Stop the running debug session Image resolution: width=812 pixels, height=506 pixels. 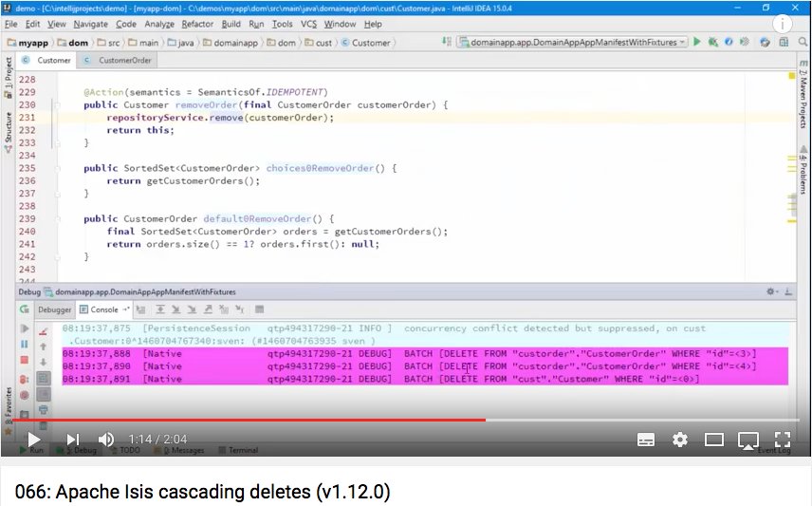pos(24,360)
